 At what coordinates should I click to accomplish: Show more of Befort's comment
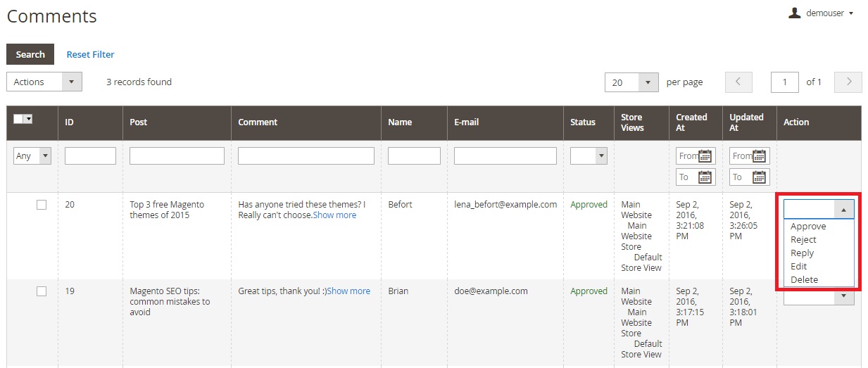coord(334,215)
